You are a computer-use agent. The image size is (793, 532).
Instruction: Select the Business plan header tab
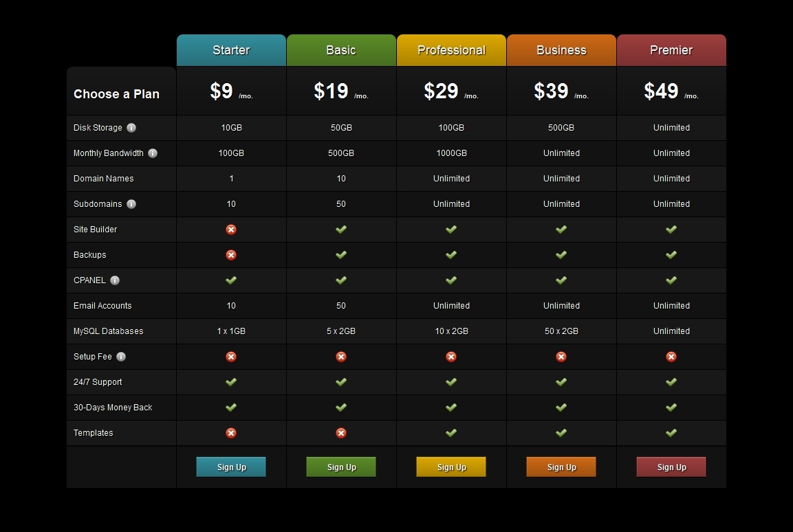[561, 50]
